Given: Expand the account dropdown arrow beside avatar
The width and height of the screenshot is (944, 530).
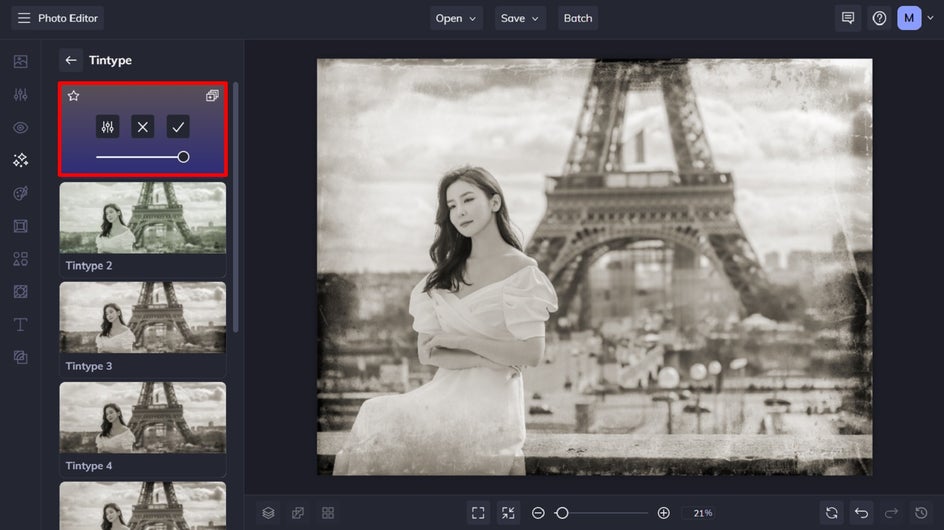Looking at the screenshot, I should [930, 18].
